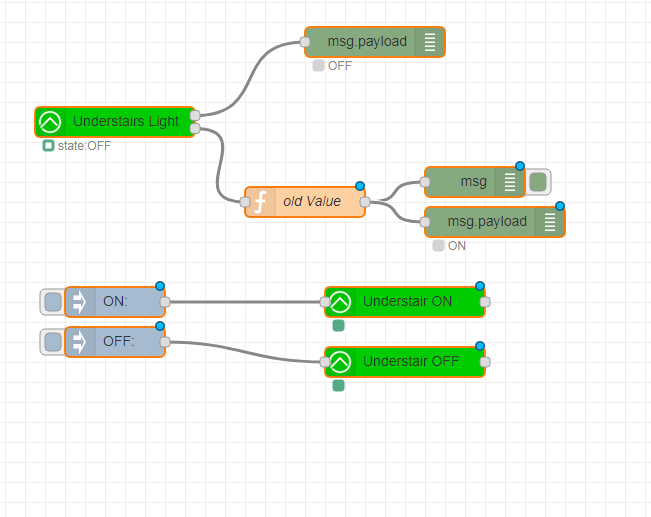651x517 pixels.
Task: Select the old Value function node
Action: tap(305, 202)
